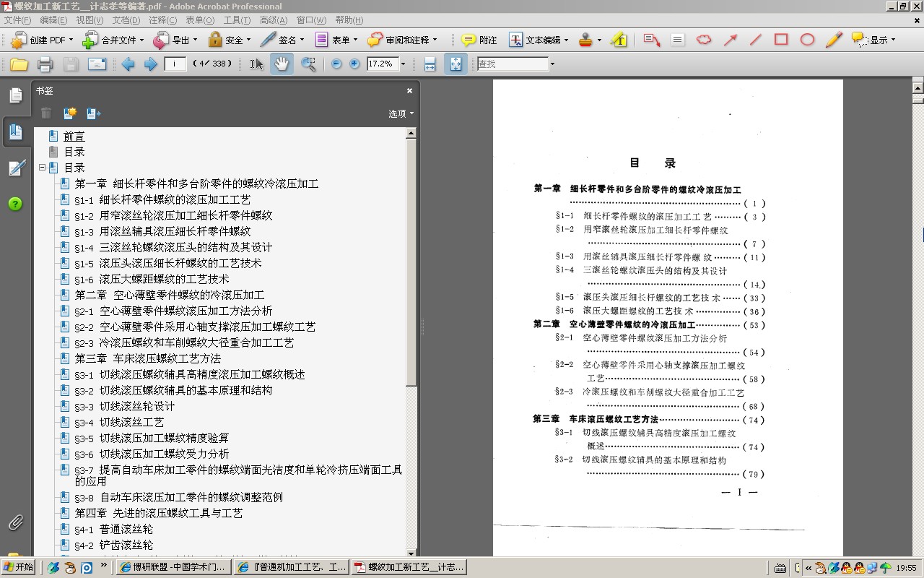Fit one full page icon
Screen dimensions: 924x578
pyautogui.click(x=456, y=64)
